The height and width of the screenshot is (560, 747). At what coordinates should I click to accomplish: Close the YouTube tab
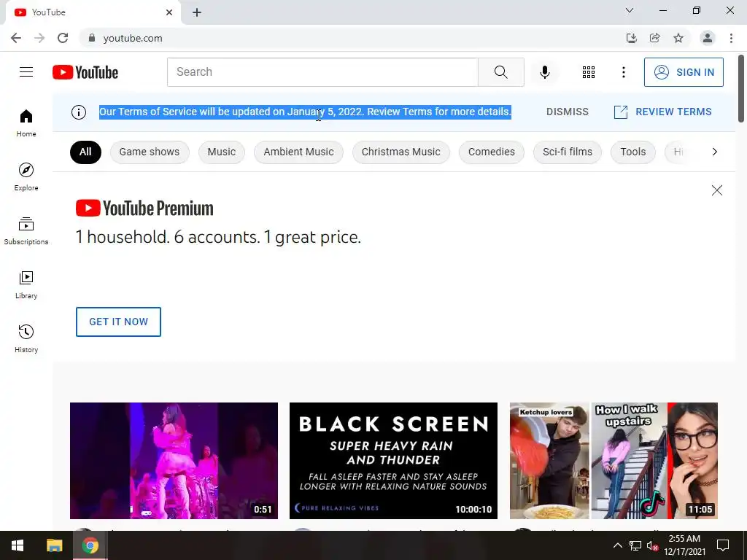tap(169, 12)
